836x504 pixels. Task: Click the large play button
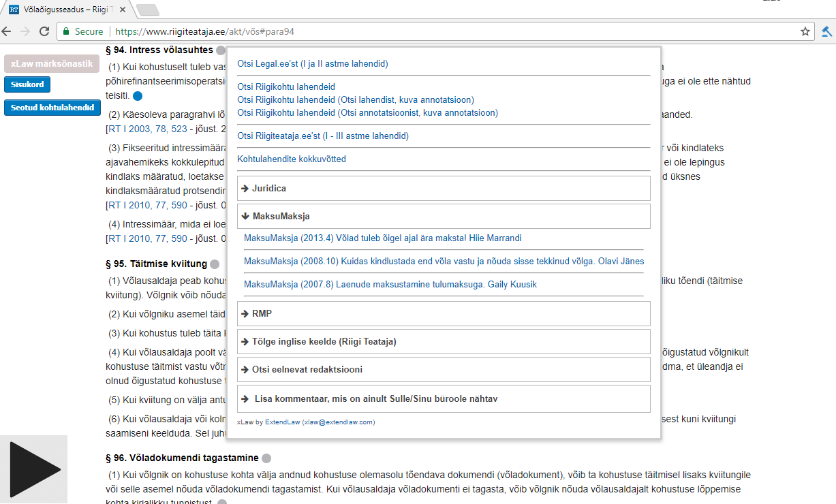tap(34, 469)
